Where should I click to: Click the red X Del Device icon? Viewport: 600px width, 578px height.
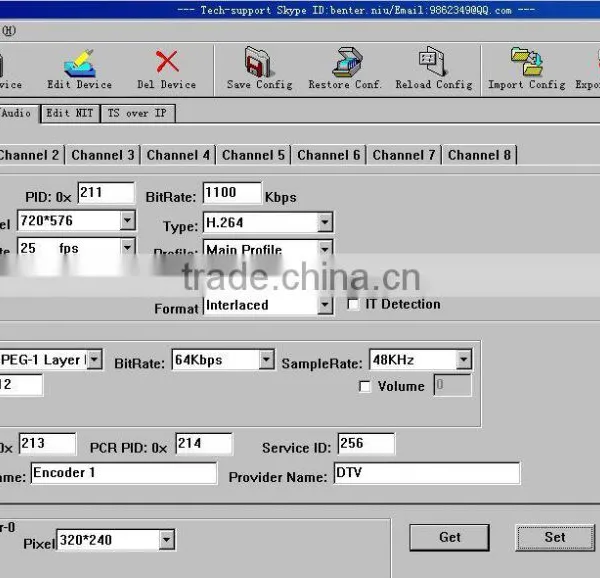pyautogui.click(x=167, y=61)
